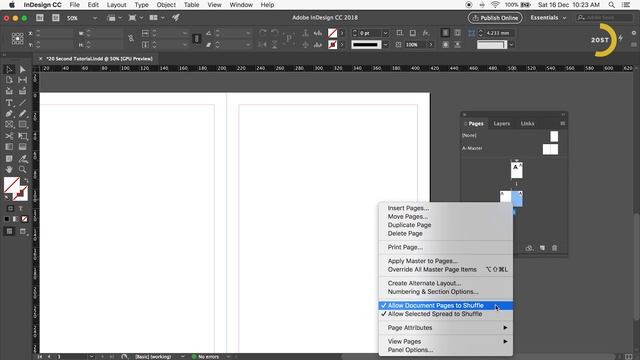Toggle Allow Document Pages to Shuffle

coord(446,305)
